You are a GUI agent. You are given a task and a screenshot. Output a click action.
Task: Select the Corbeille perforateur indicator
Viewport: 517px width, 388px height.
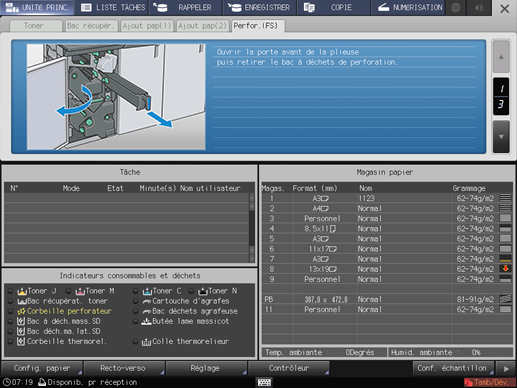[64, 311]
